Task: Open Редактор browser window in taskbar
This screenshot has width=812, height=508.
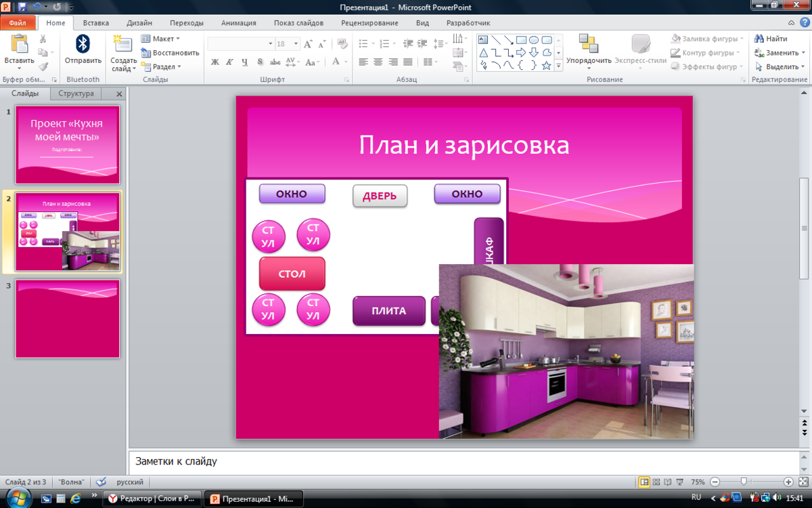Action: pos(152,499)
